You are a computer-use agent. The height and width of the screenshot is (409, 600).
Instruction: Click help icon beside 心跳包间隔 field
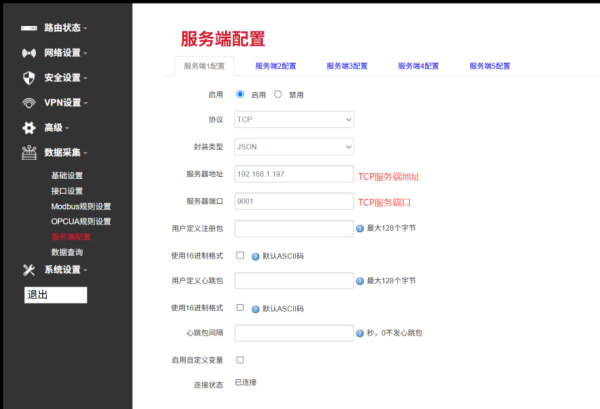360,333
